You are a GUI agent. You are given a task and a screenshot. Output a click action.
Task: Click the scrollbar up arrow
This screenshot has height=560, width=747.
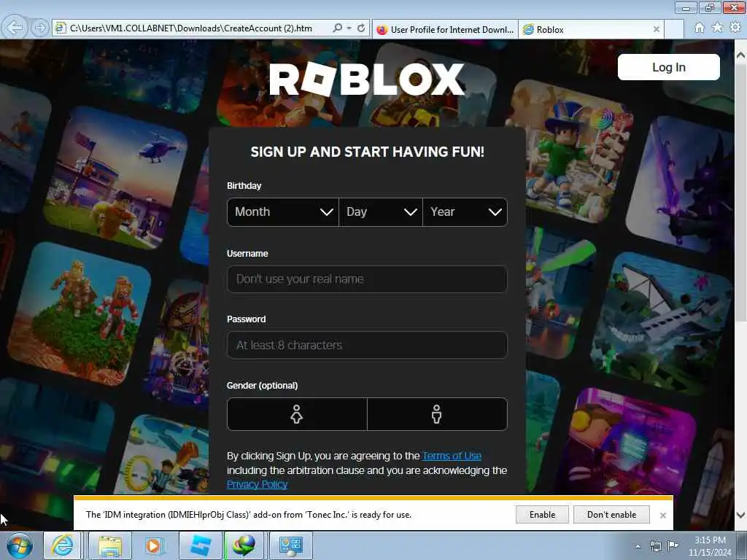pos(741,54)
